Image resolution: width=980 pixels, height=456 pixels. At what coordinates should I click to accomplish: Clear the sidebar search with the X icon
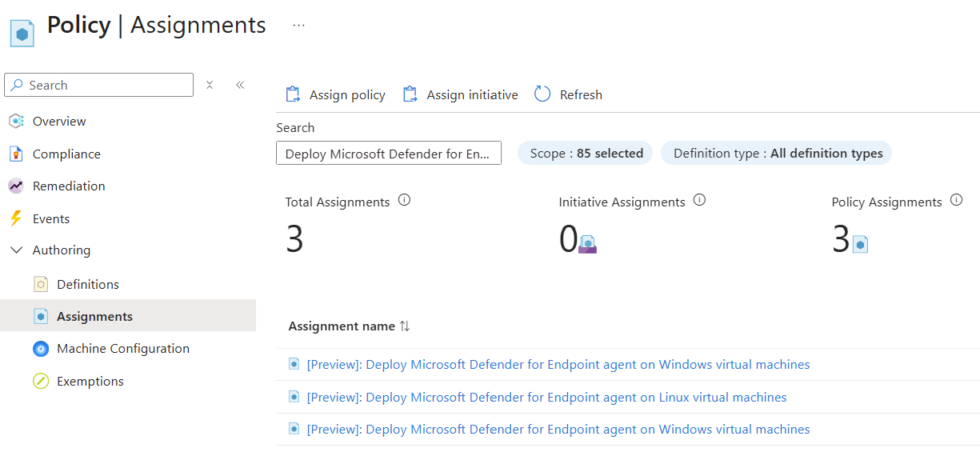(210, 85)
